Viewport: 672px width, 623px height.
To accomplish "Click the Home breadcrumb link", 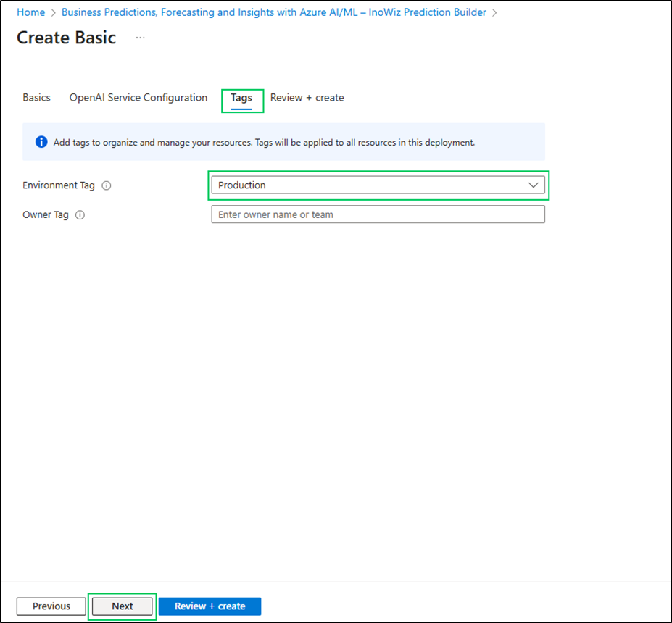I will (x=30, y=12).
